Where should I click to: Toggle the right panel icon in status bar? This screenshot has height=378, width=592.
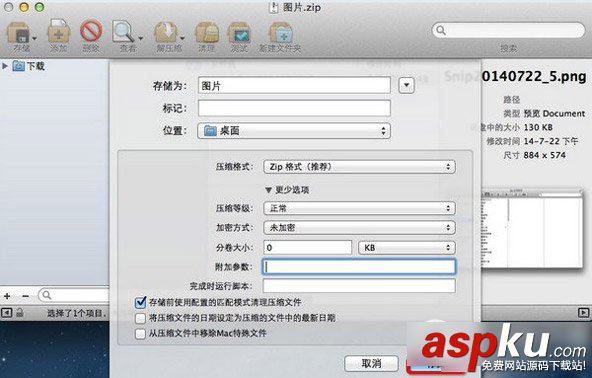[x=583, y=313]
